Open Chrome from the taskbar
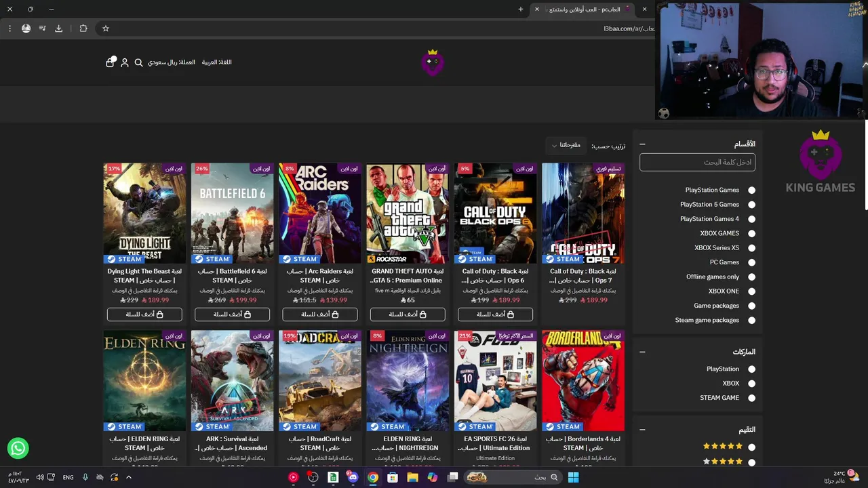The width and height of the screenshot is (868, 488). pyautogui.click(x=373, y=477)
